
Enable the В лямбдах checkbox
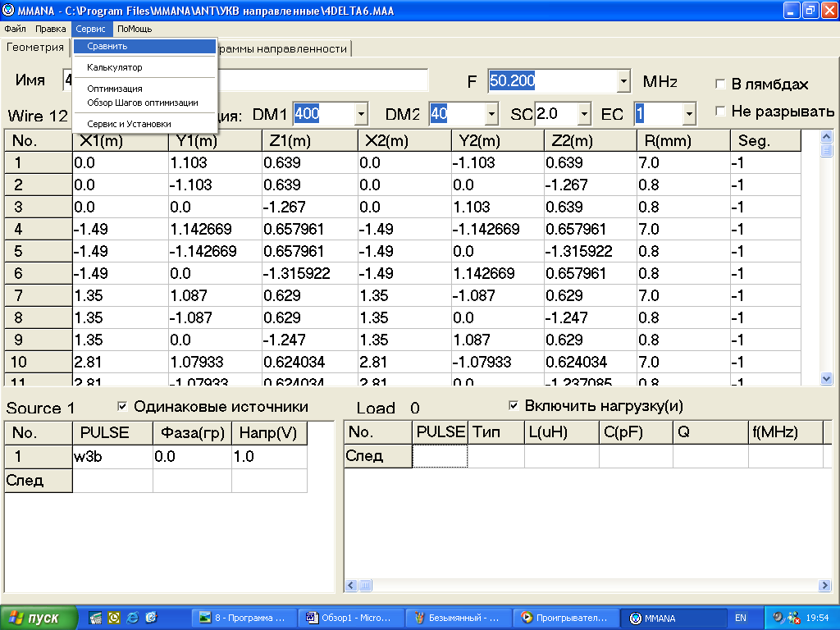point(720,84)
